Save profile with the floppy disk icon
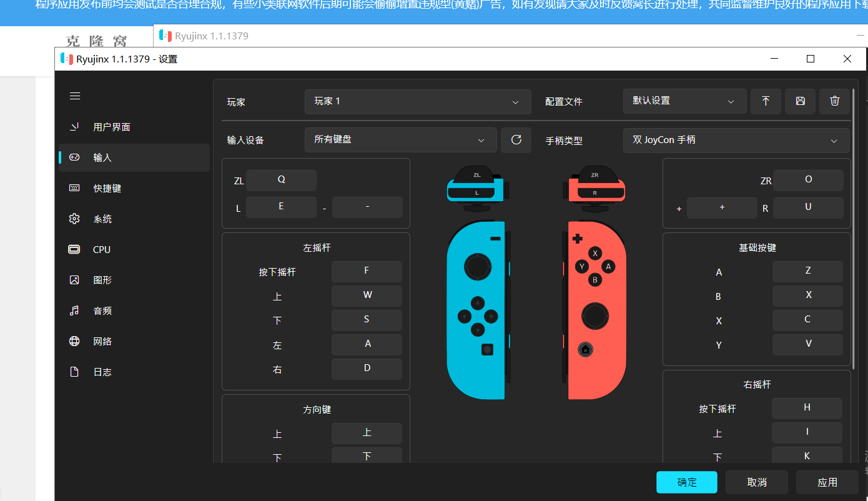 tap(800, 101)
